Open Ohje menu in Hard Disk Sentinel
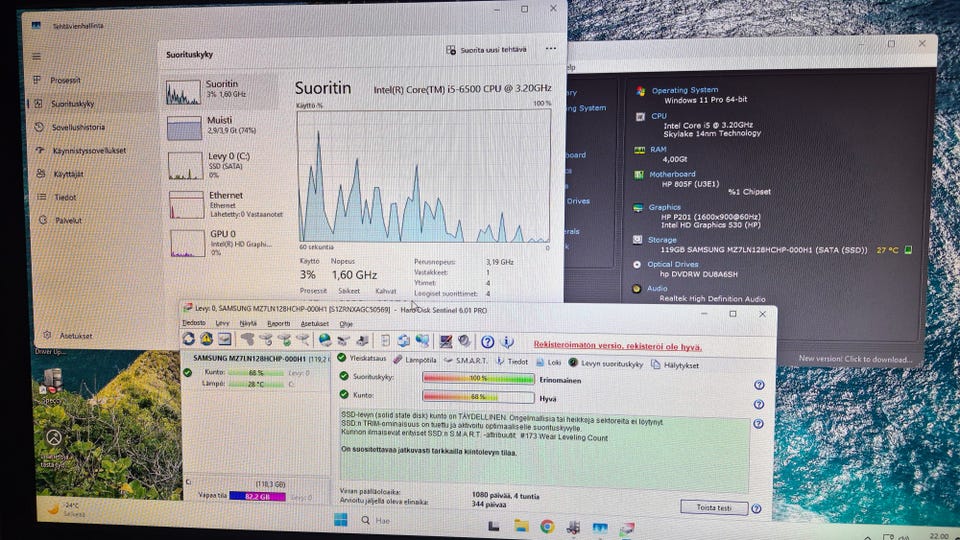The image size is (960, 540). click(347, 324)
